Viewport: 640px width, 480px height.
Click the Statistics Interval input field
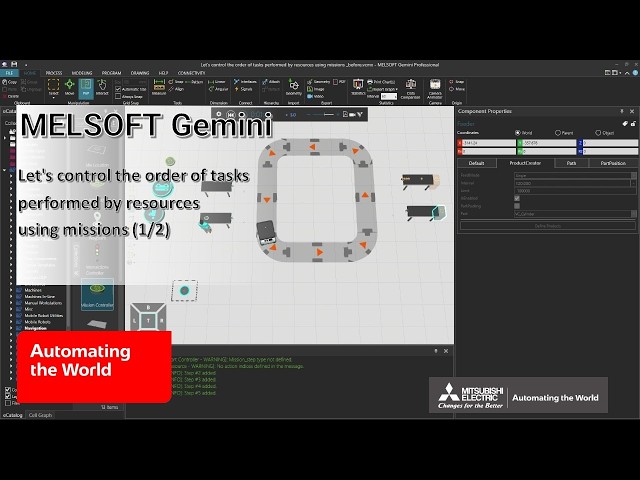tap(389, 96)
